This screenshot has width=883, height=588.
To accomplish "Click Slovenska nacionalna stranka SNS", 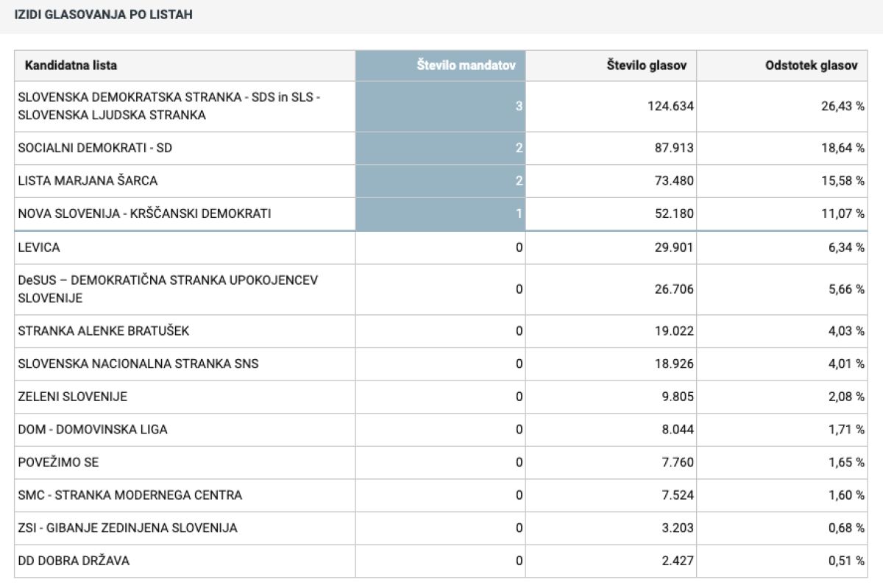I will (138, 364).
